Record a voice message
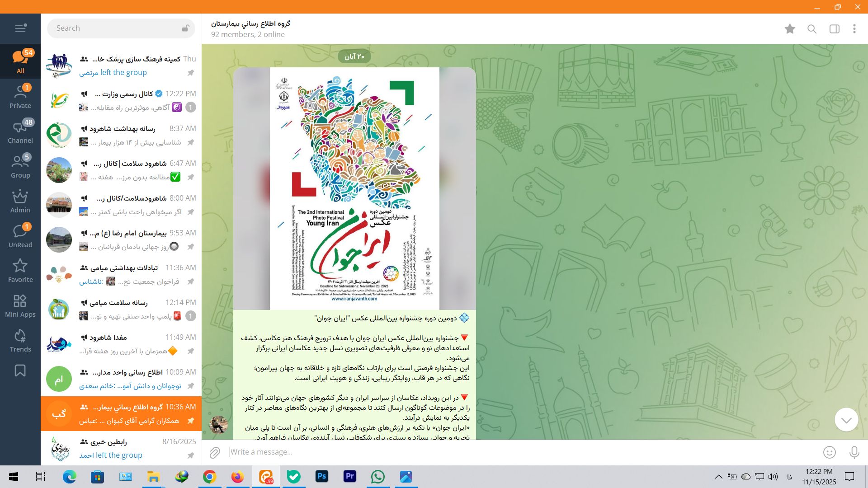Viewport: 868px width, 488px height. [854, 452]
